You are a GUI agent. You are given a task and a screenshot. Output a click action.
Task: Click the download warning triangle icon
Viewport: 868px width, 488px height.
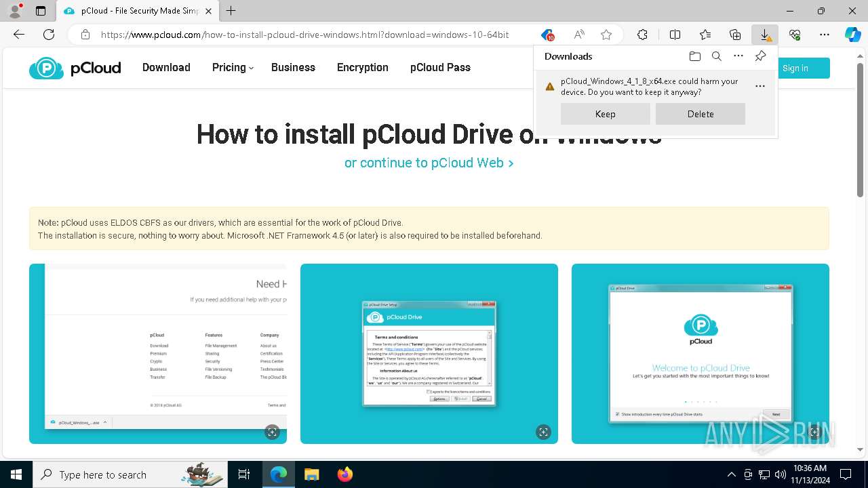(x=550, y=87)
